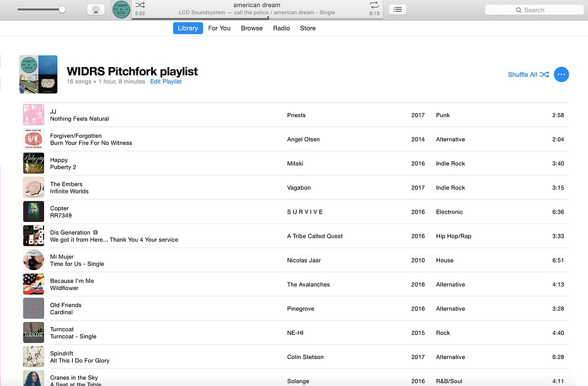The image size is (588, 386).
Task: Click the House genre label
Action: tap(445, 260)
